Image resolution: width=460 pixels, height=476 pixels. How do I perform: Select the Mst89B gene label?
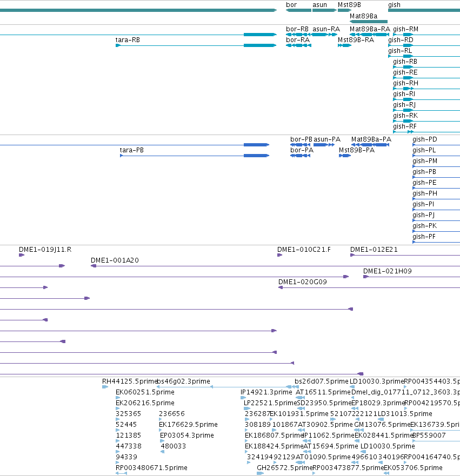point(349,5)
